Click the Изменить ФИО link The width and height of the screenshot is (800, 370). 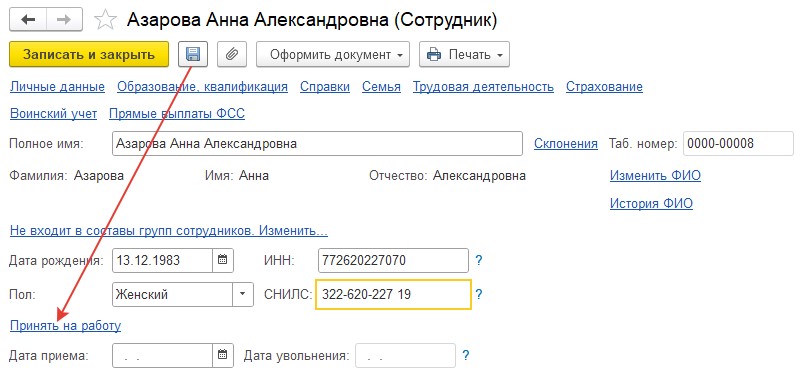[x=655, y=176]
